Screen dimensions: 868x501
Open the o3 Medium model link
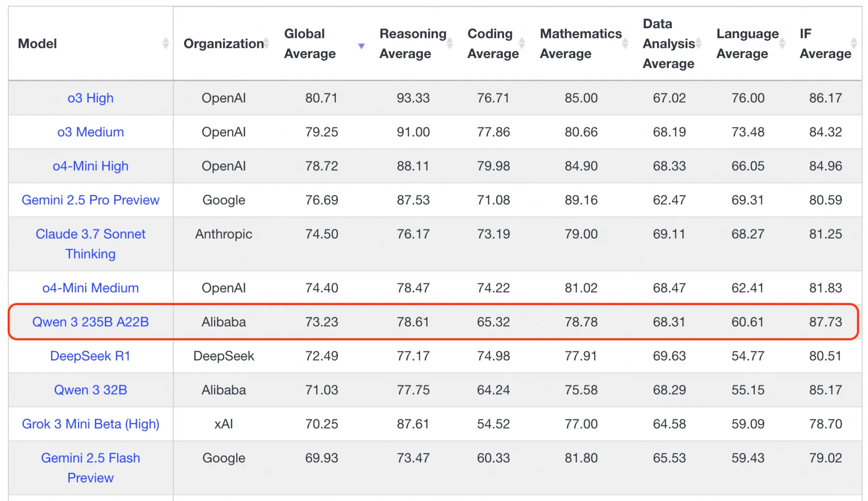click(x=90, y=132)
